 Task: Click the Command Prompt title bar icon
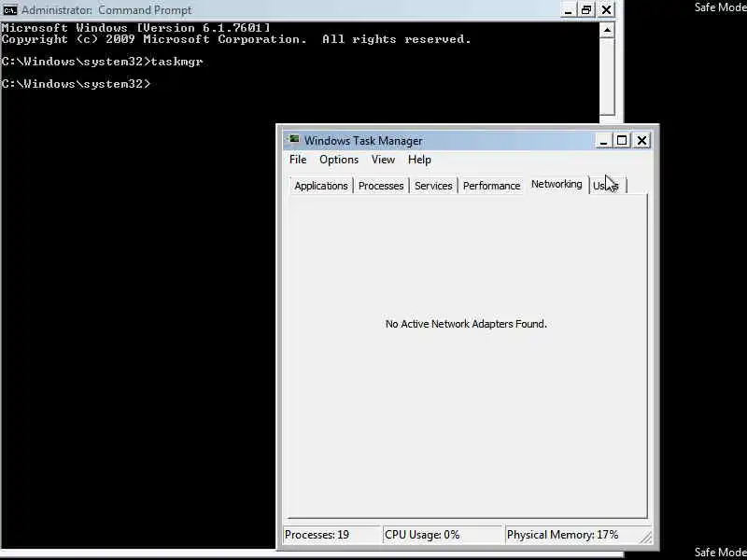point(9,9)
